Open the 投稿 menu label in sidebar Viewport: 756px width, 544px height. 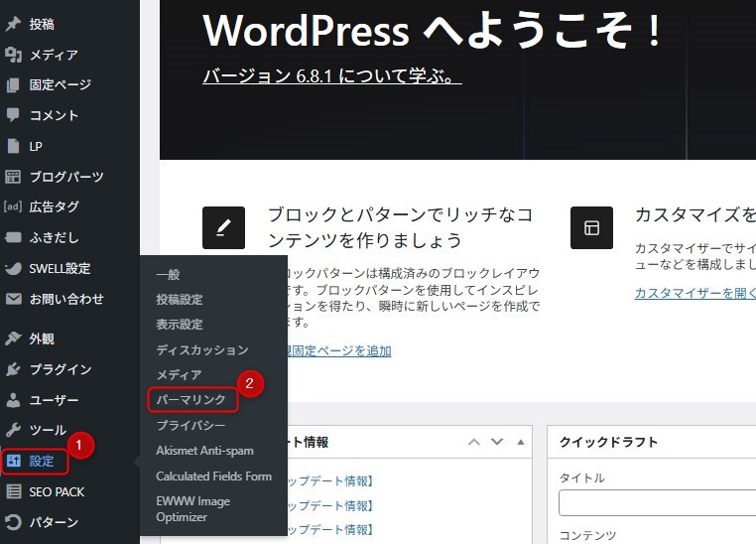pos(42,24)
